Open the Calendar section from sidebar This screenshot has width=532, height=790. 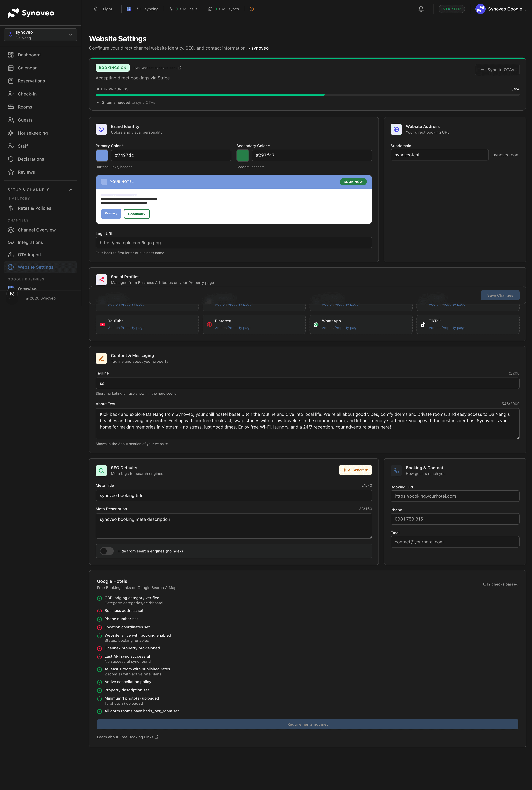pyautogui.click(x=27, y=68)
